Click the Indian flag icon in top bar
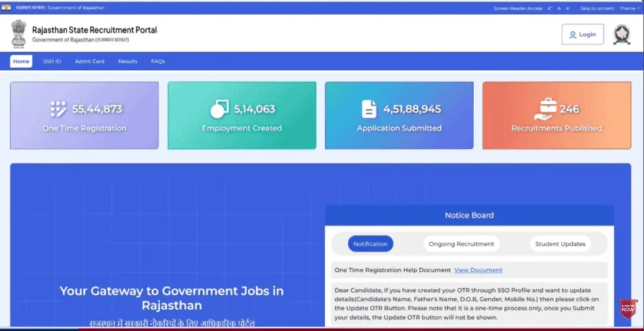Screen dimensions: 644x331 [x=6, y=8]
